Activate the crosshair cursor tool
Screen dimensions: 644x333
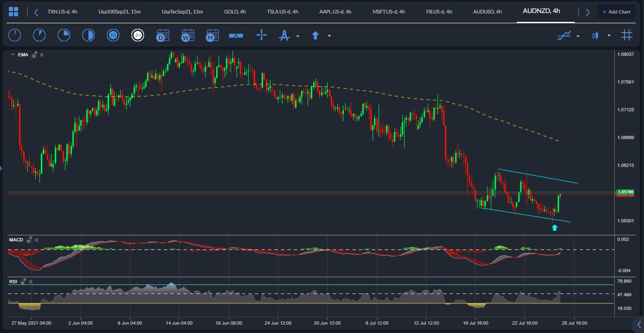pyautogui.click(x=262, y=35)
